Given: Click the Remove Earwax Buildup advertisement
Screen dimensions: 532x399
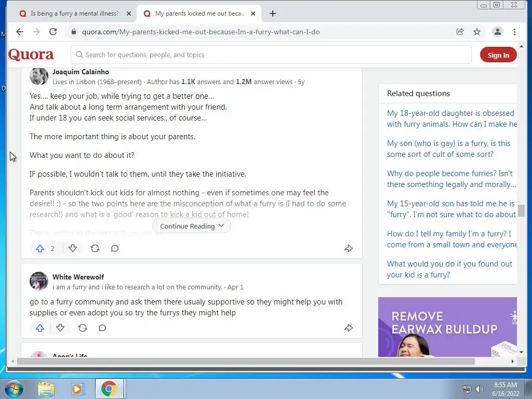Looking at the screenshot, I should click(x=447, y=327).
